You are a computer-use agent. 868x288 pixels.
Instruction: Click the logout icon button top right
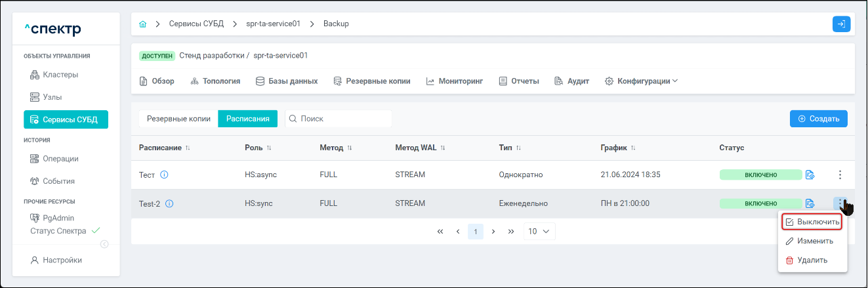tap(841, 24)
